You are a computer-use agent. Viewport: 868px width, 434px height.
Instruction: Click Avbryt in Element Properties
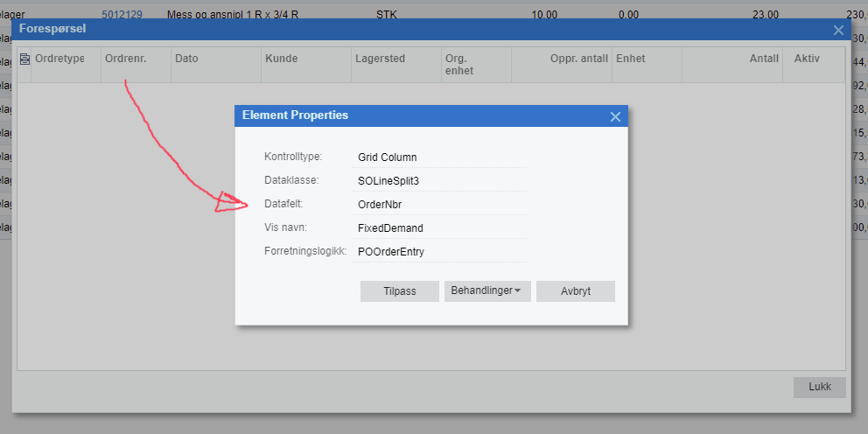(x=575, y=291)
